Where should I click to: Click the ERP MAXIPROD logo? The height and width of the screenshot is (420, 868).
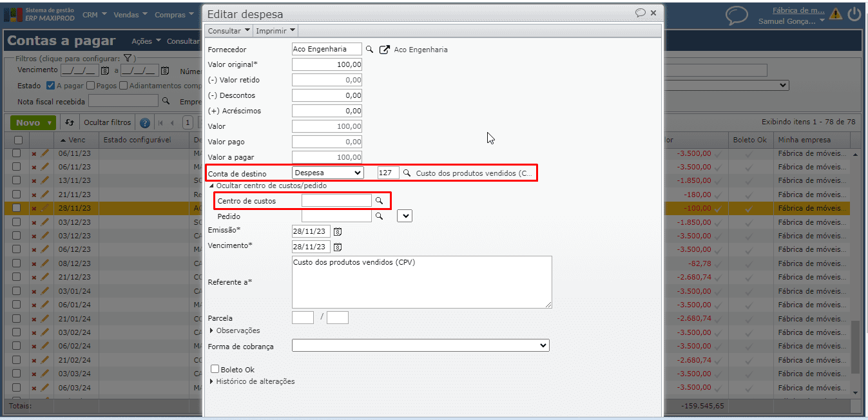(x=40, y=14)
